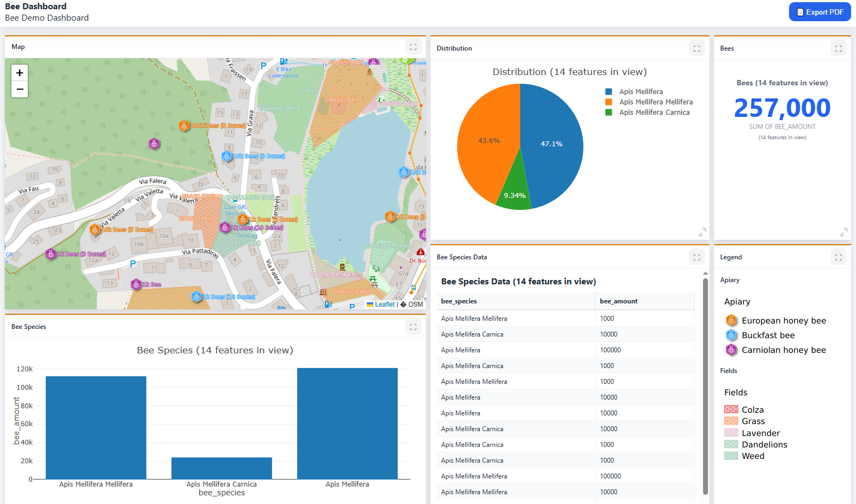Expand the Map panel to fullscreen
This screenshot has width=856, height=504.
click(413, 47)
